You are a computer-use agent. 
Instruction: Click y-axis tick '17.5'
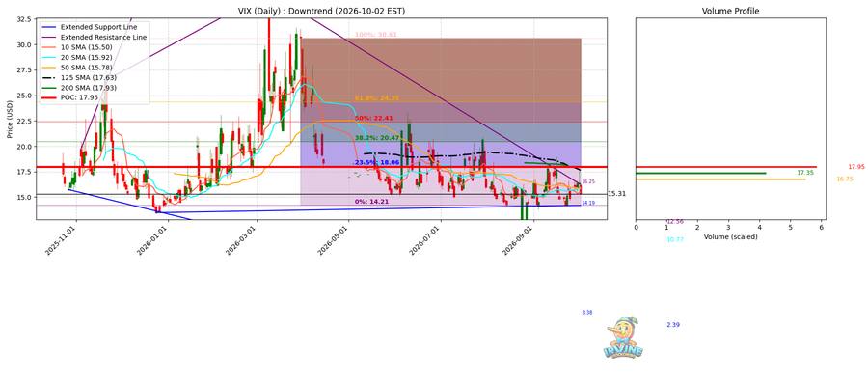pyautogui.click(x=25, y=172)
